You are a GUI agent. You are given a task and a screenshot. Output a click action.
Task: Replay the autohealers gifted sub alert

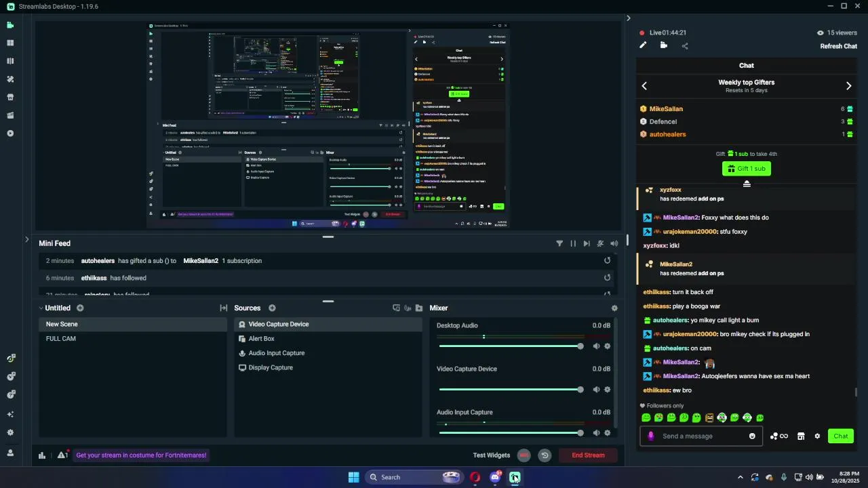(x=607, y=260)
